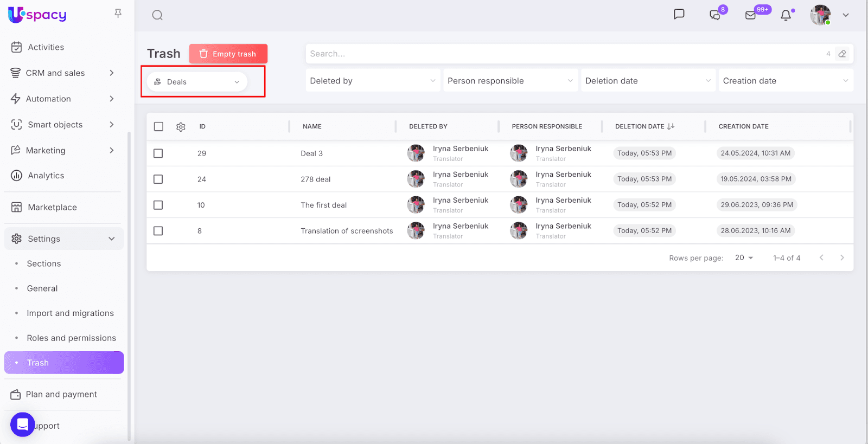The image size is (868, 444).
Task: Open table column settings gear
Action: coord(181,127)
